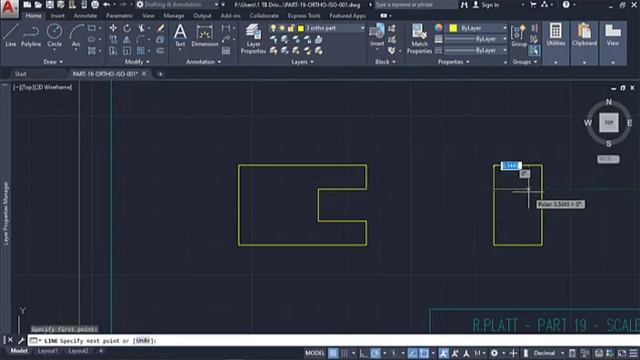Toggle the layer on/off lightbulb
The width and height of the screenshot is (640, 360).
pos(273,28)
